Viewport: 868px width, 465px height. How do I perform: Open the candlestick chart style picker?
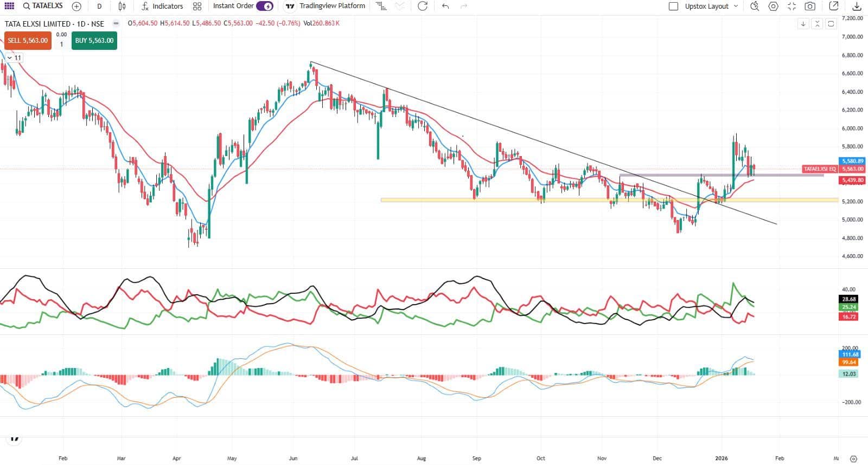(122, 7)
